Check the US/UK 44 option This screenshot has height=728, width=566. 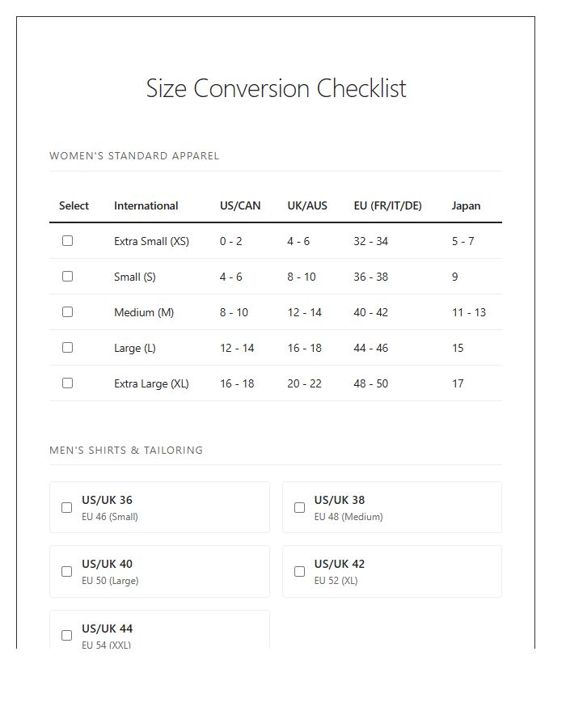66,636
